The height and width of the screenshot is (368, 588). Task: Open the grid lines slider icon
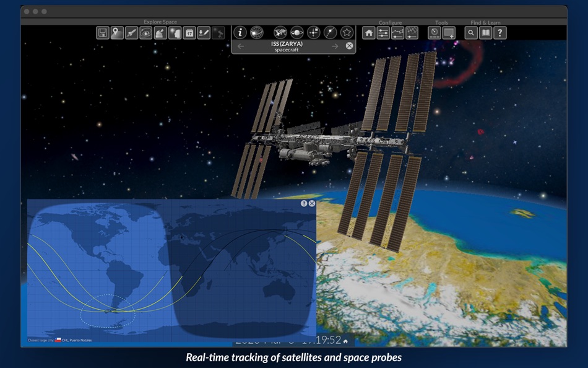[x=412, y=33]
